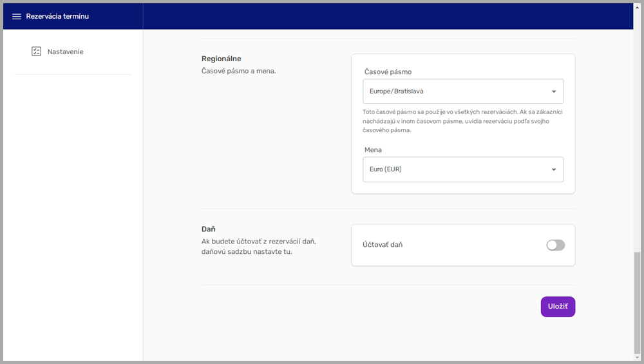Click the tax rate description text
Screen dimensions: 644x364
pos(258,247)
